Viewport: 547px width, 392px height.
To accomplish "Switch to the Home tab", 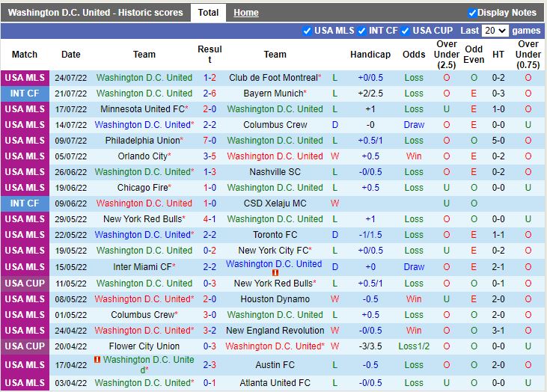I will (245, 13).
